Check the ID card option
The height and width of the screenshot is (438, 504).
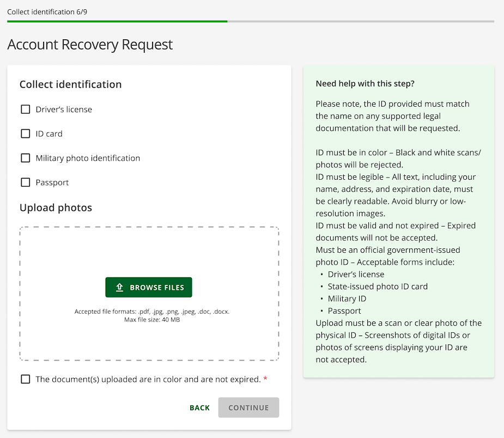pos(25,133)
